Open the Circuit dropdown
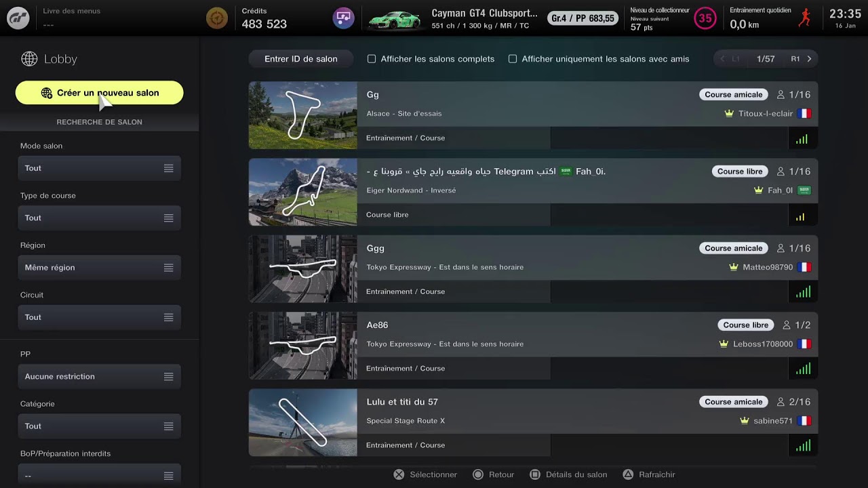 99,317
